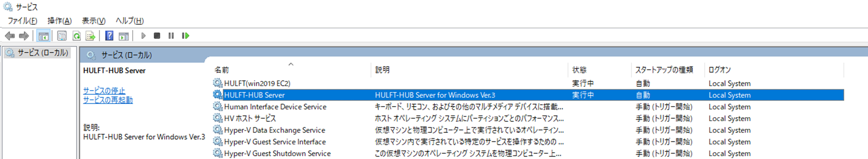The height and width of the screenshot is (159, 868).
Task: Click the Export list toolbar icon
Action: [x=91, y=36]
